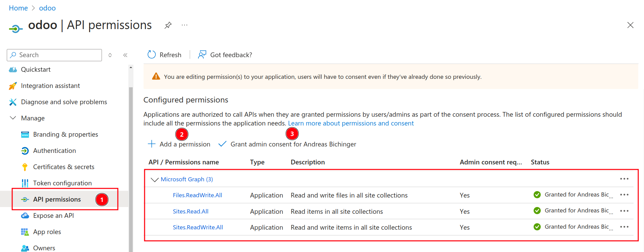
Task: Open the ellipsis menu beside the title
Action: pos(185,25)
